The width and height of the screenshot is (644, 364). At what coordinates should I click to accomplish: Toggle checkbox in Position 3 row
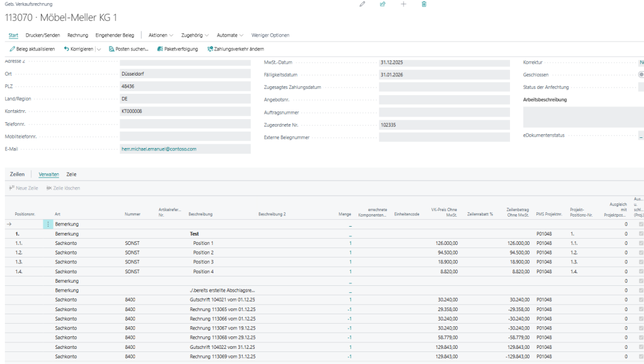tap(641, 262)
